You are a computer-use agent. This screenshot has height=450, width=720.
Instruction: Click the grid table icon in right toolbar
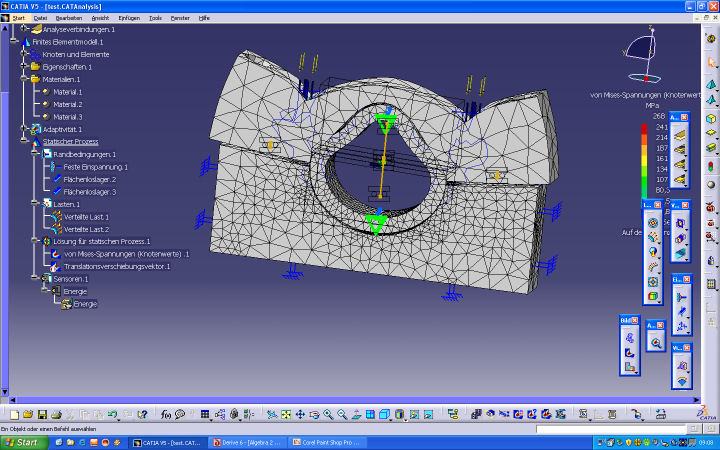tap(711, 284)
